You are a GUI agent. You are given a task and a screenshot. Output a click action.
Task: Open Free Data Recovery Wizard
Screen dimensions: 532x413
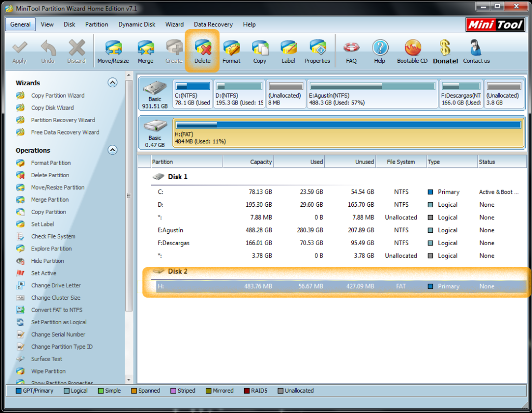tap(65, 132)
